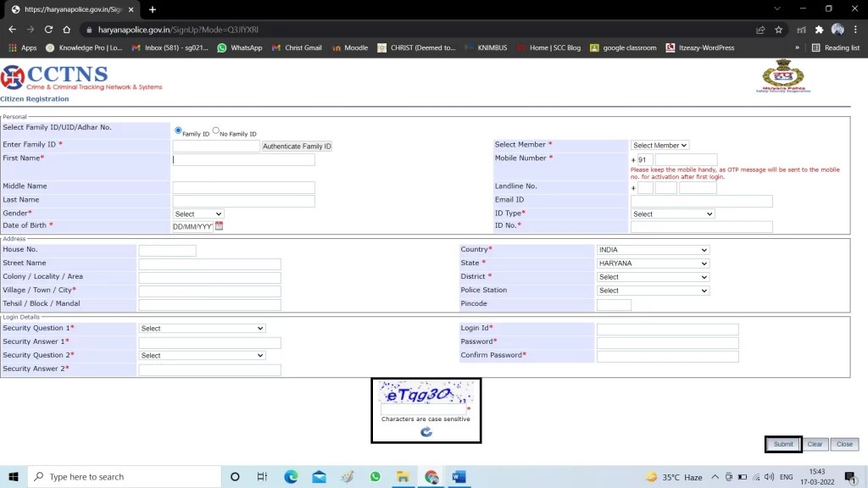Open the Date of Birth calendar picker

[218, 226]
